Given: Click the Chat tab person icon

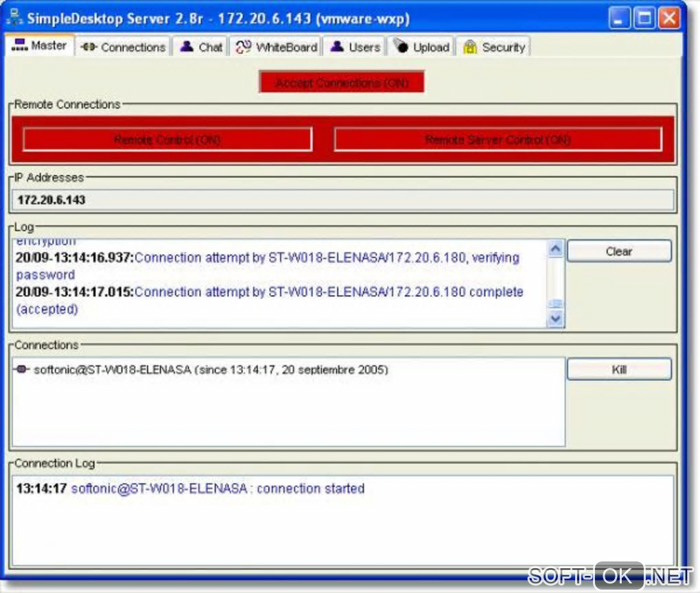Looking at the screenshot, I should point(187,47).
